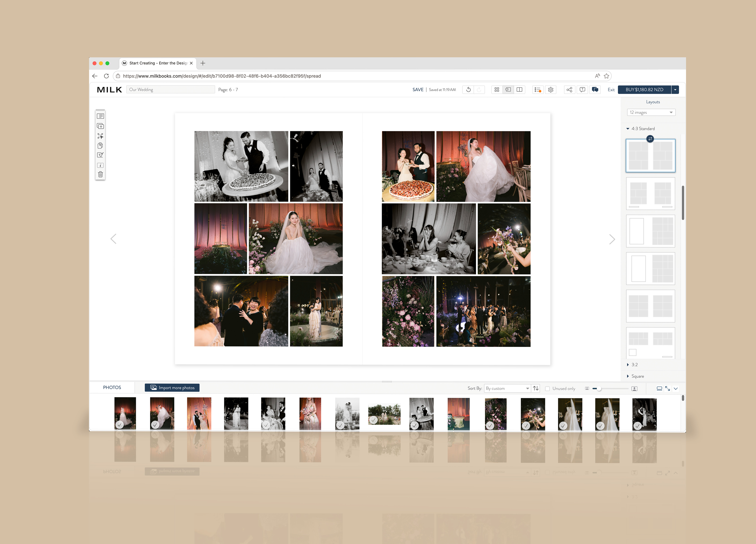Click the large thumbnail size icon

[634, 389]
